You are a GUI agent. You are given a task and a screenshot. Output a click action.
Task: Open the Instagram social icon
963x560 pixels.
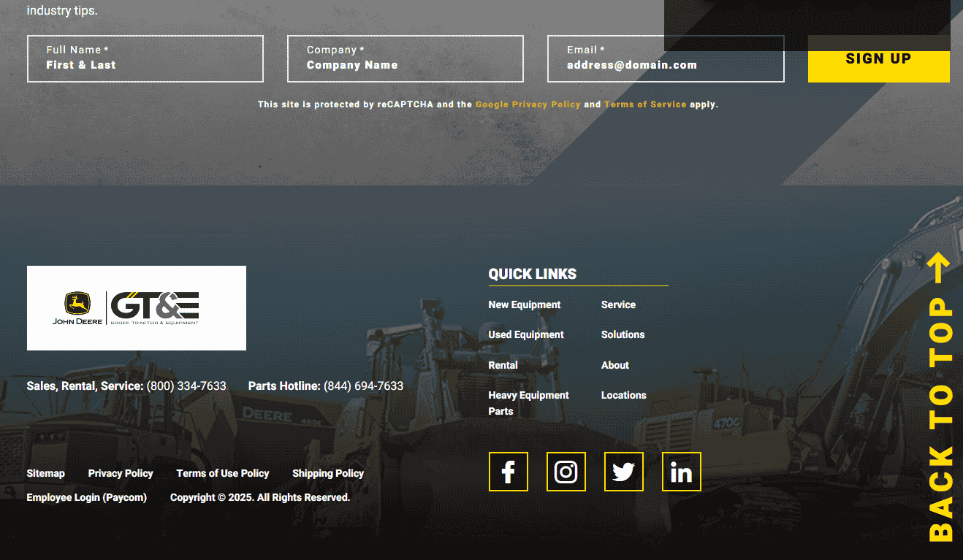coord(566,472)
